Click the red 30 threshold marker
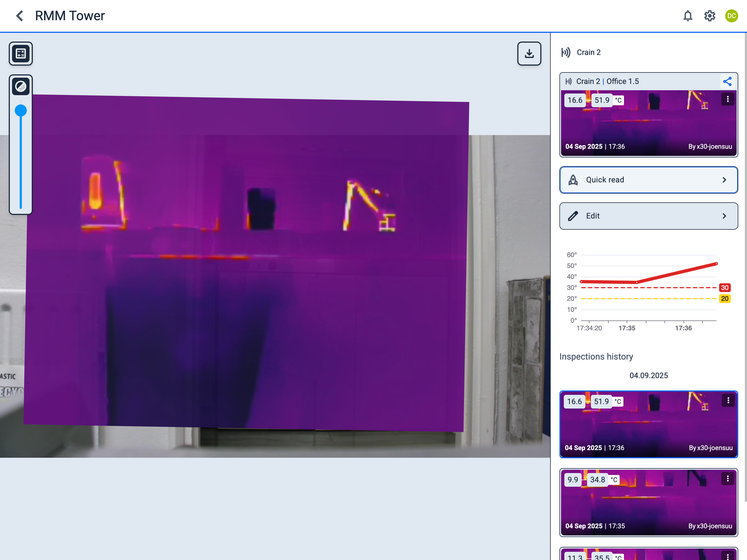This screenshot has height=560, width=747. pos(724,288)
